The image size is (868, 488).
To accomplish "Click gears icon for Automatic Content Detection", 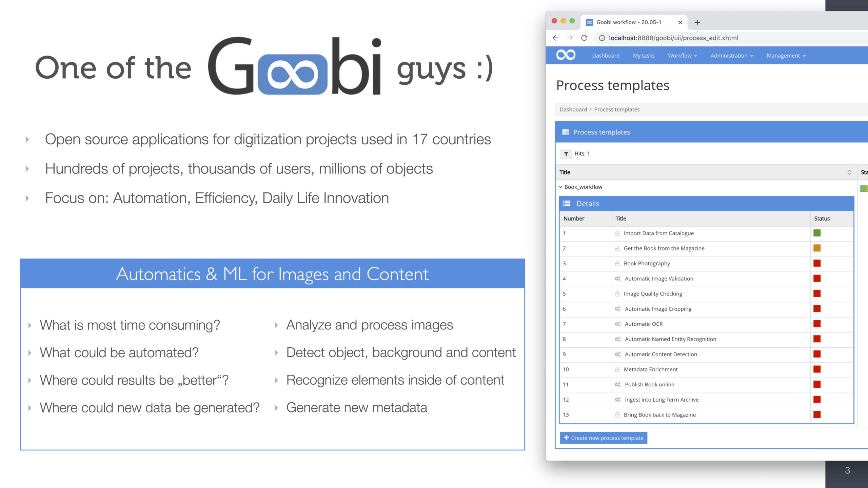I will tap(618, 354).
